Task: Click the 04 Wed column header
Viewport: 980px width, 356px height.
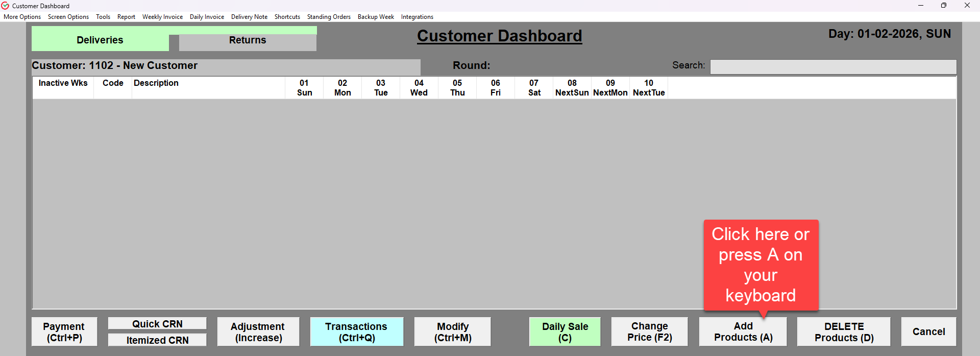Action: 419,88
